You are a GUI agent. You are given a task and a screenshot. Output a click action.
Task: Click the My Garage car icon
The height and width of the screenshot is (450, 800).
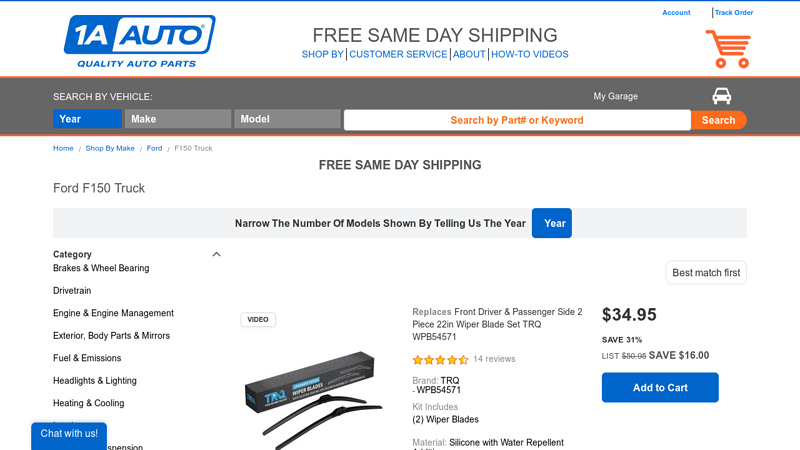coord(721,96)
